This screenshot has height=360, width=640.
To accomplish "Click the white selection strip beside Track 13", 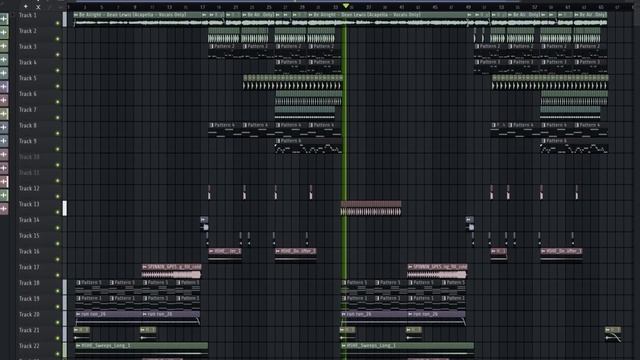I will pyautogui.click(x=64, y=208).
